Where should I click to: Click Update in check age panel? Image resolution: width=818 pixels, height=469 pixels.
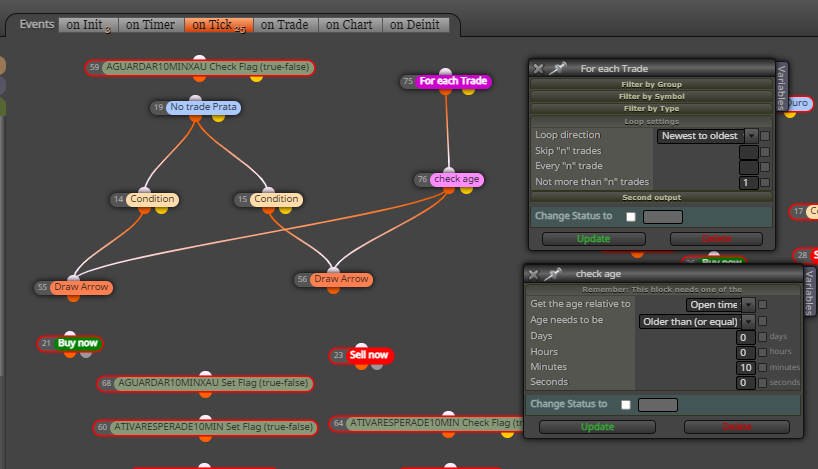pos(597,427)
